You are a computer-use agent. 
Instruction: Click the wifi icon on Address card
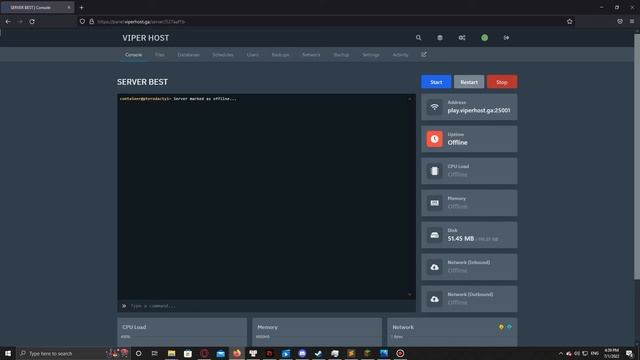click(434, 107)
